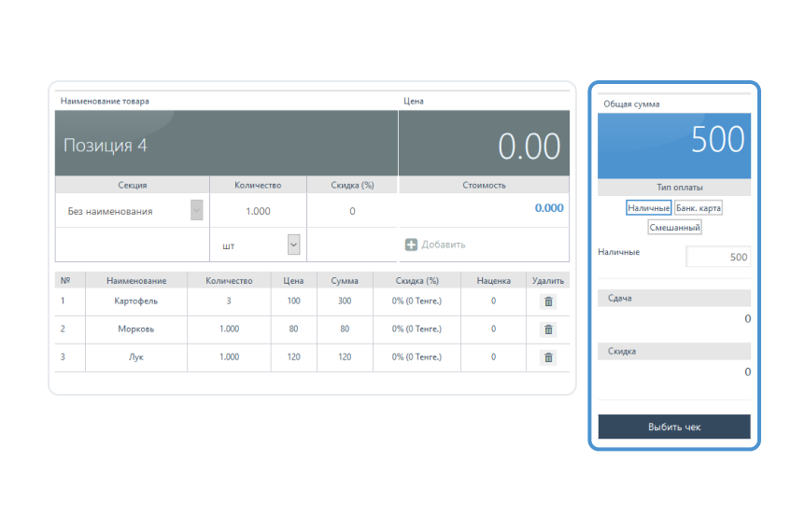The height and width of the screenshot is (532, 805).
Task: Select the Картофель name cell in table
Action: click(136, 301)
